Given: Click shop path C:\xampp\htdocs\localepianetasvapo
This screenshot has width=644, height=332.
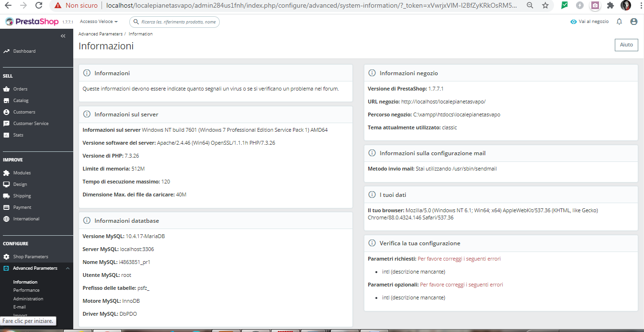Looking at the screenshot, I should pyautogui.click(x=457, y=114).
